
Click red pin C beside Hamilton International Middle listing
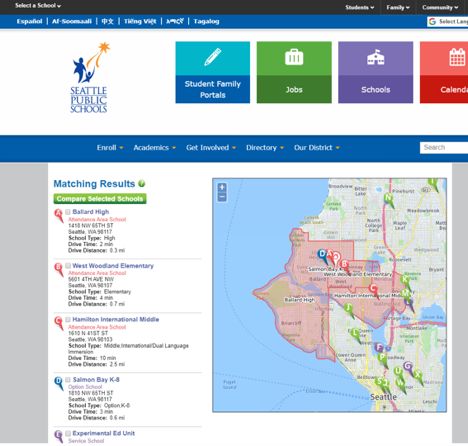click(59, 323)
